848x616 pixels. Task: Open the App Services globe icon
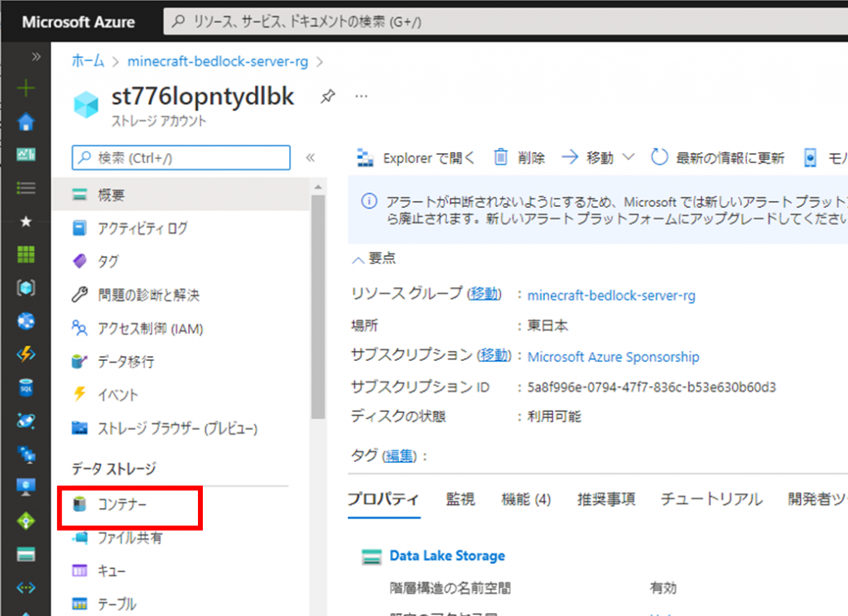pos(26,320)
